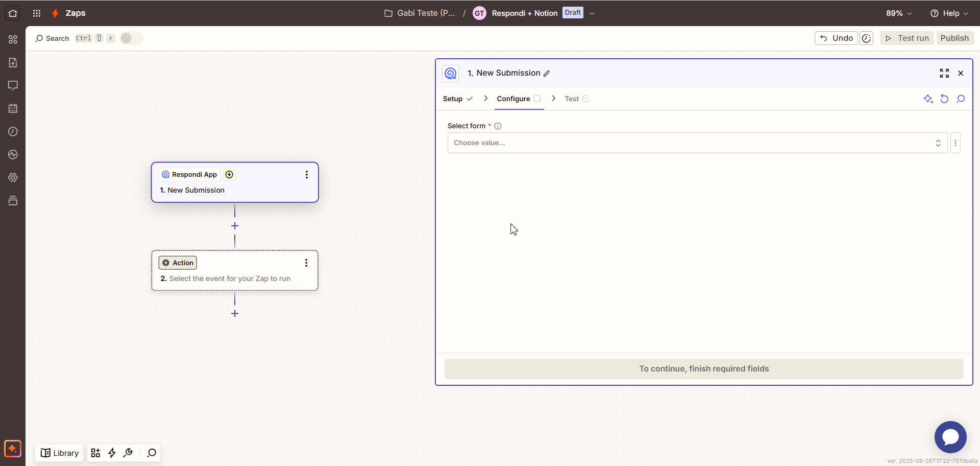Click the plus badge on Respondi App step
The width and height of the screenshot is (980, 466).
(x=230, y=175)
